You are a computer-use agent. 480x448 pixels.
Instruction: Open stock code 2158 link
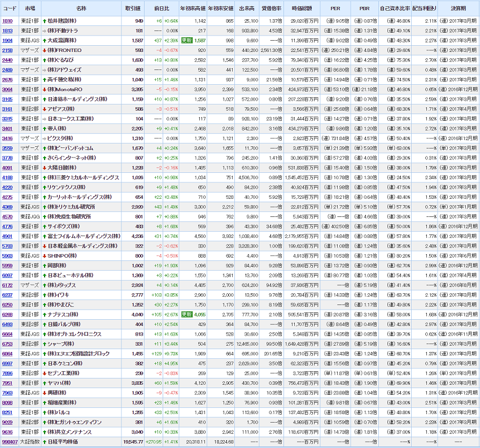tap(7, 50)
